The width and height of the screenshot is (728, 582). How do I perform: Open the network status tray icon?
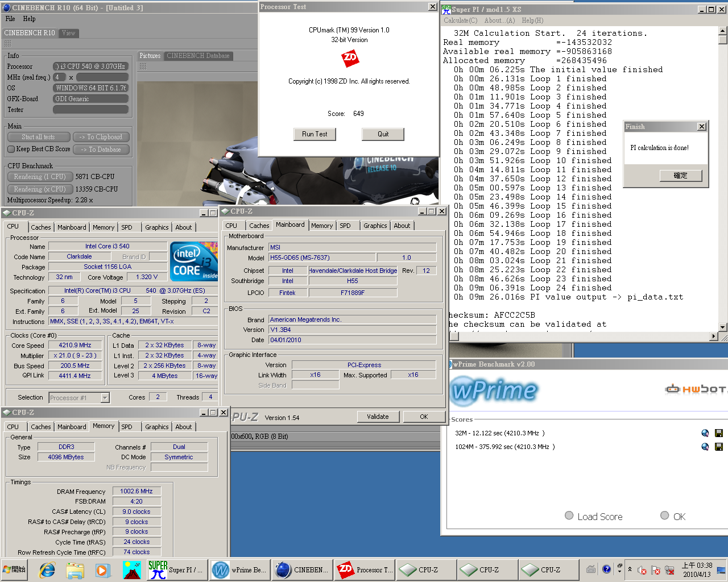click(x=670, y=570)
